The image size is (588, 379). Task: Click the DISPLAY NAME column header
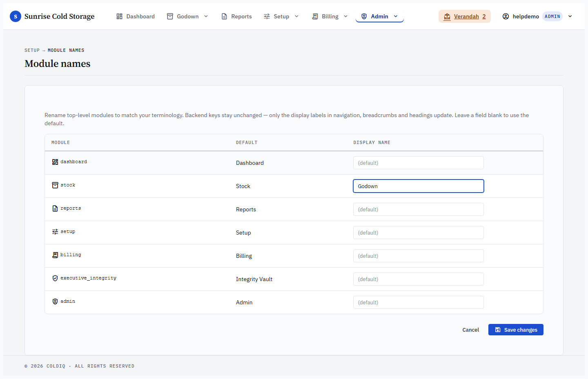pos(372,142)
